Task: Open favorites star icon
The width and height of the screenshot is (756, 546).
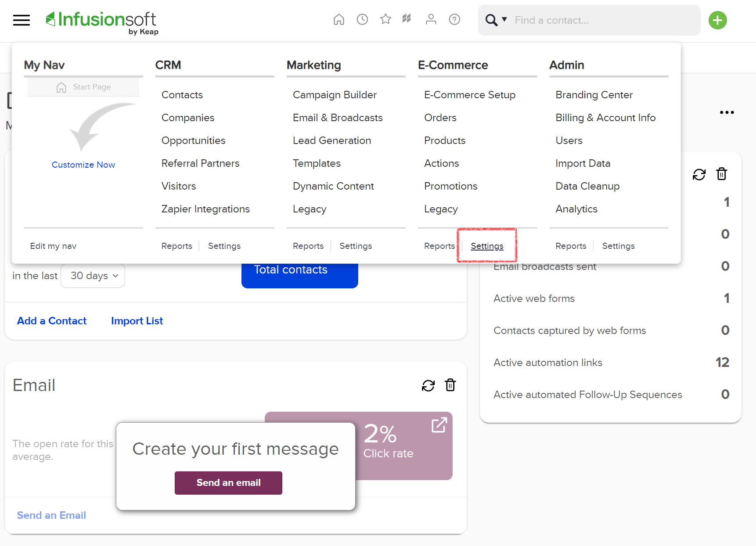Action: click(x=385, y=19)
